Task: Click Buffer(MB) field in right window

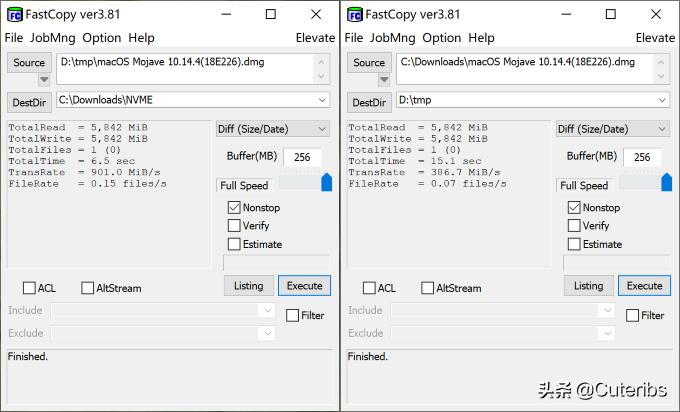Action: tap(642, 157)
